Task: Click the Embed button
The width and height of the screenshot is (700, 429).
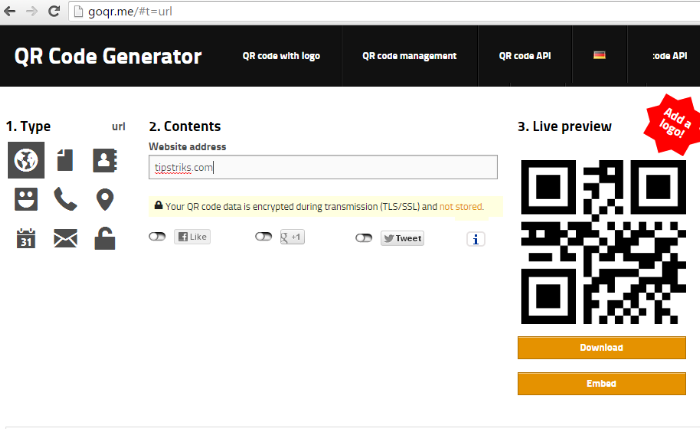Action: (x=601, y=383)
